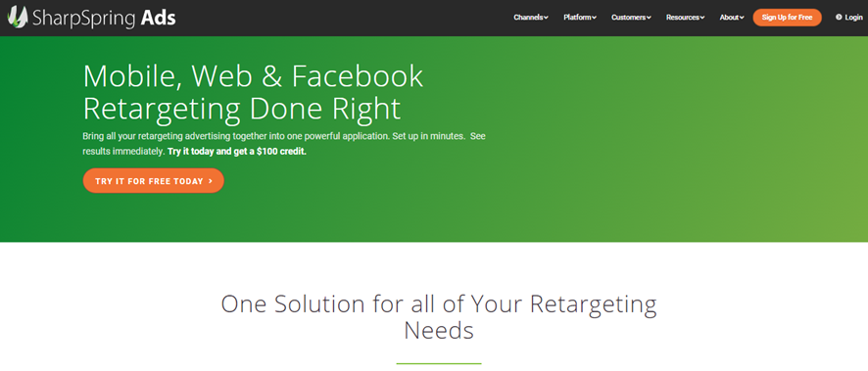
Task: Click the SharpSpring leaf logo icon
Action: pos(18,18)
